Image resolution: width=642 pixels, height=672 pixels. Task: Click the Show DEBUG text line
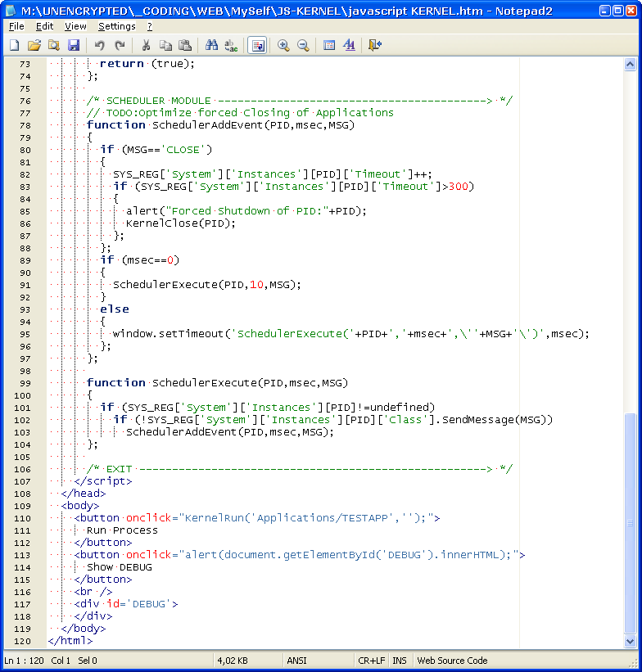pyautogui.click(x=120, y=567)
